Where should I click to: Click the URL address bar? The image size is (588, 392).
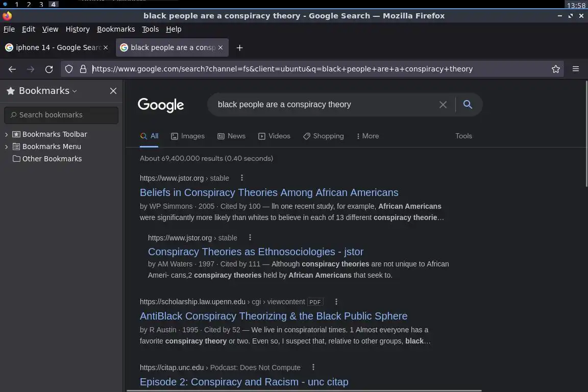pos(312,69)
